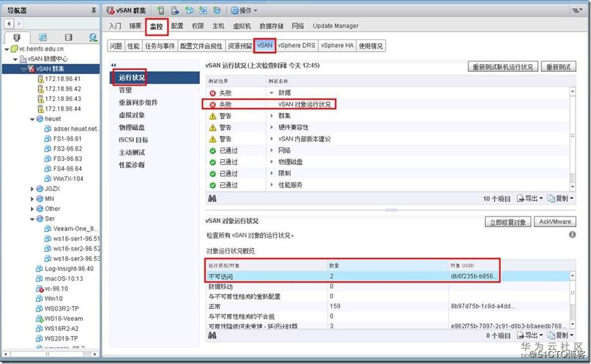Select 虚拟对象 in the vSAN side menu
Viewport: 591px width, 364px height.
132,115
